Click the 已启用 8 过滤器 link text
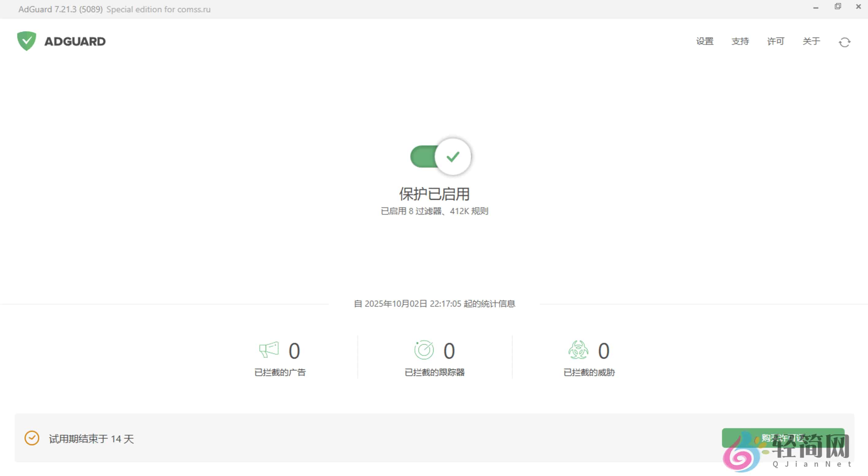Viewport: 868px width, 476px height. click(435, 211)
